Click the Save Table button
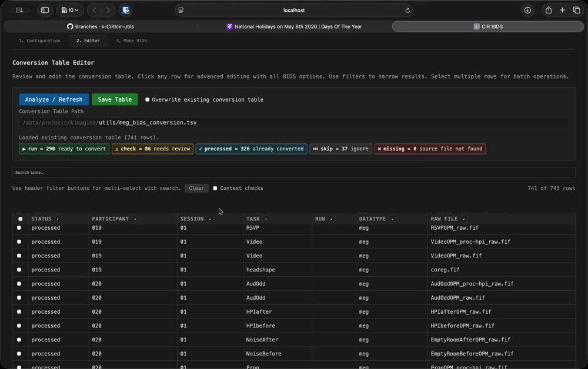This screenshot has width=588, height=369. pyautogui.click(x=115, y=100)
